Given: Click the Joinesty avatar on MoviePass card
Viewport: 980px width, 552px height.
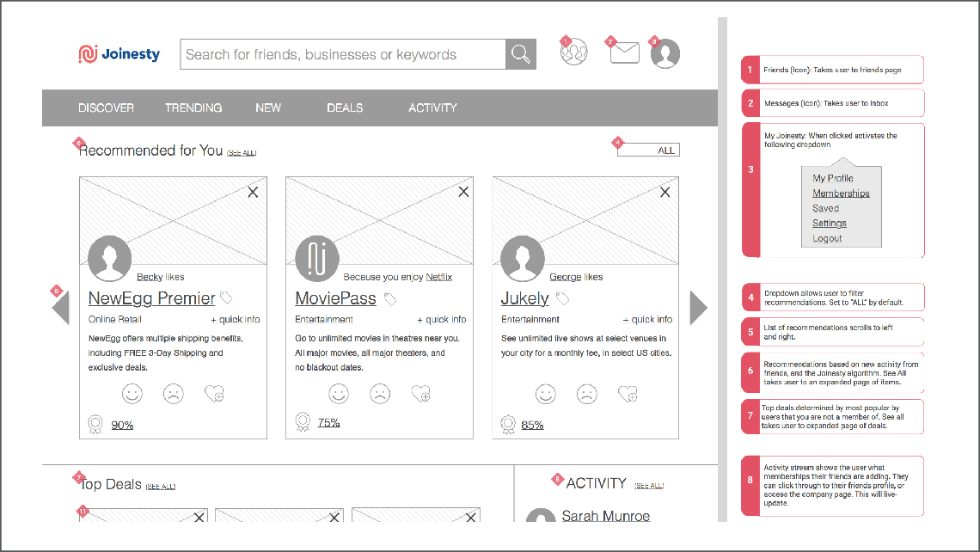Looking at the screenshot, I should (317, 258).
